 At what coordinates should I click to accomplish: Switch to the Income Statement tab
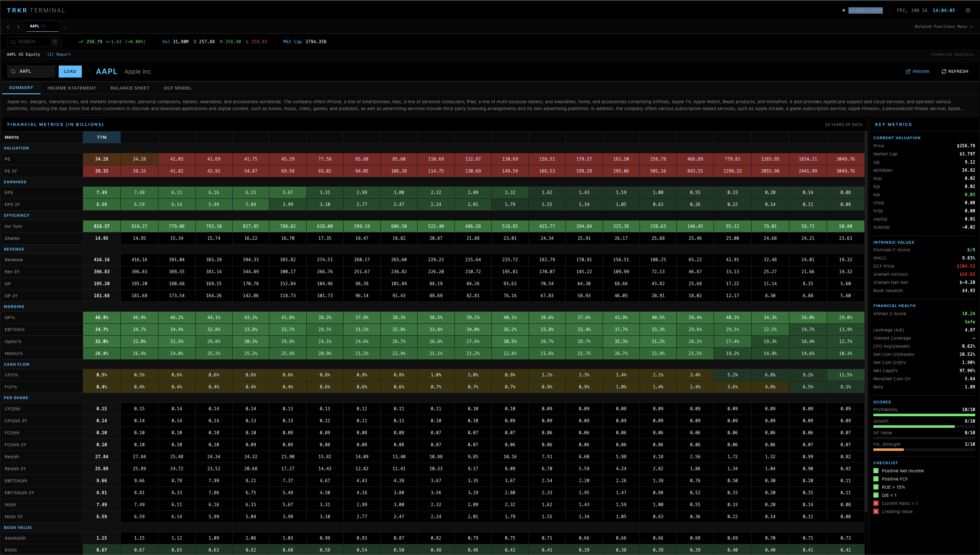(72, 88)
